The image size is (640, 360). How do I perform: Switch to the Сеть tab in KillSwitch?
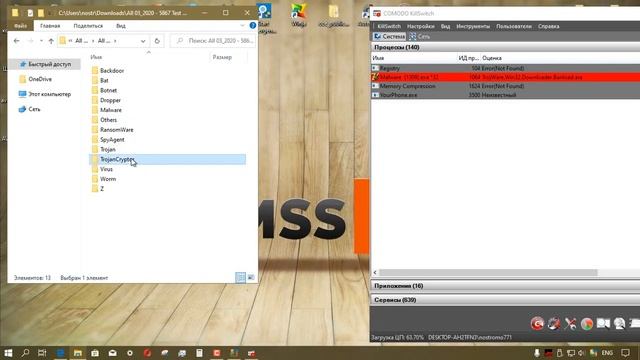420,36
